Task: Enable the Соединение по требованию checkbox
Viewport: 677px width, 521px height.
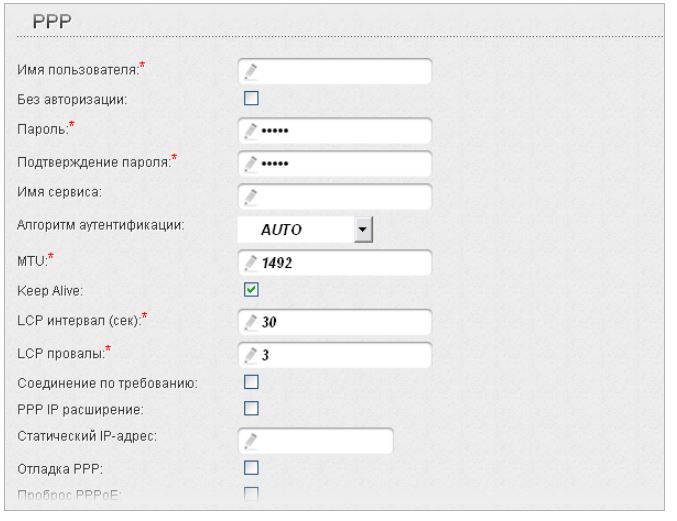Action: point(252,382)
